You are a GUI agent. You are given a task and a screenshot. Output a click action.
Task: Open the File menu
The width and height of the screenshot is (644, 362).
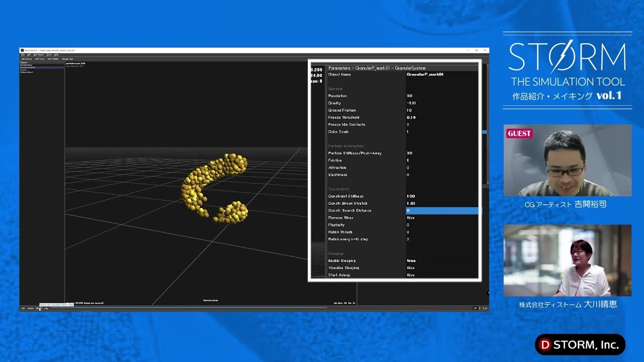coord(23,55)
